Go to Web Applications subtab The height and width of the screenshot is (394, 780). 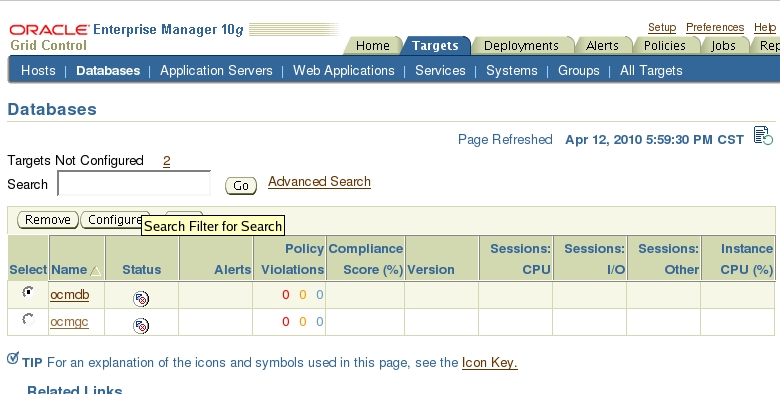[344, 71]
